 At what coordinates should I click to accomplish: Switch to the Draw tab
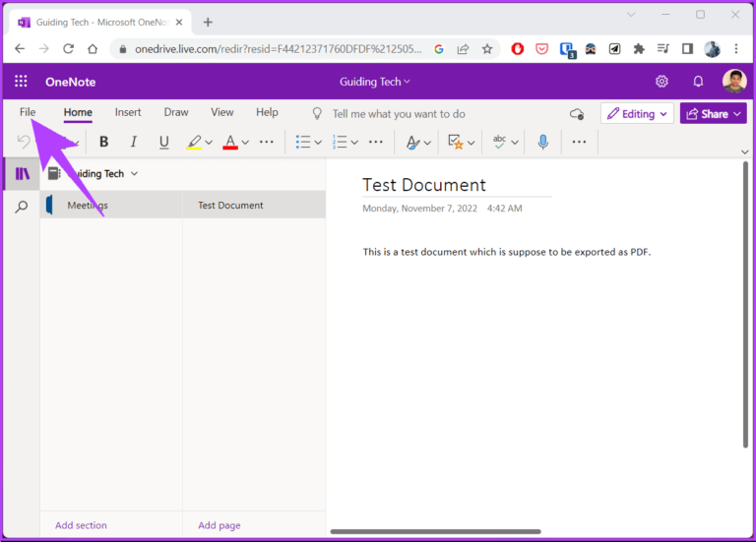point(176,112)
